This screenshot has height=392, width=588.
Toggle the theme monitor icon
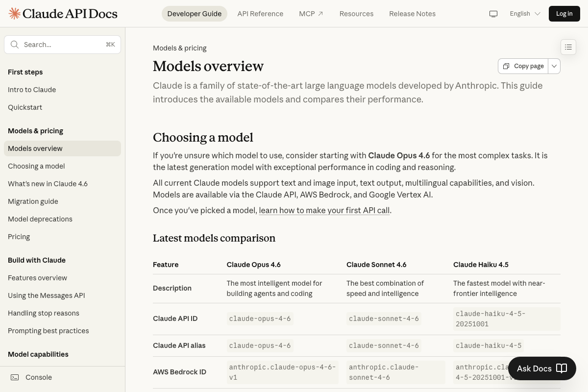click(493, 14)
